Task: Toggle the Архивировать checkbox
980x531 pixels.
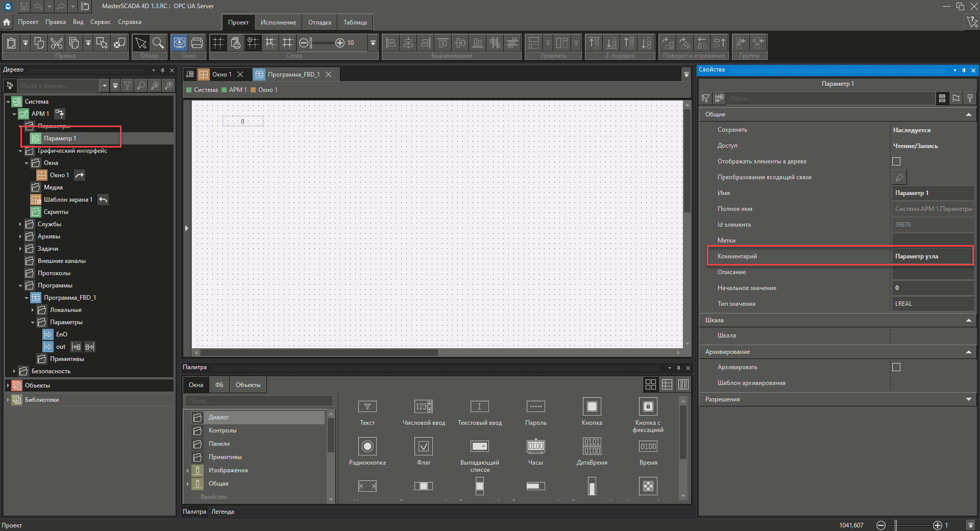Action: pyautogui.click(x=896, y=367)
